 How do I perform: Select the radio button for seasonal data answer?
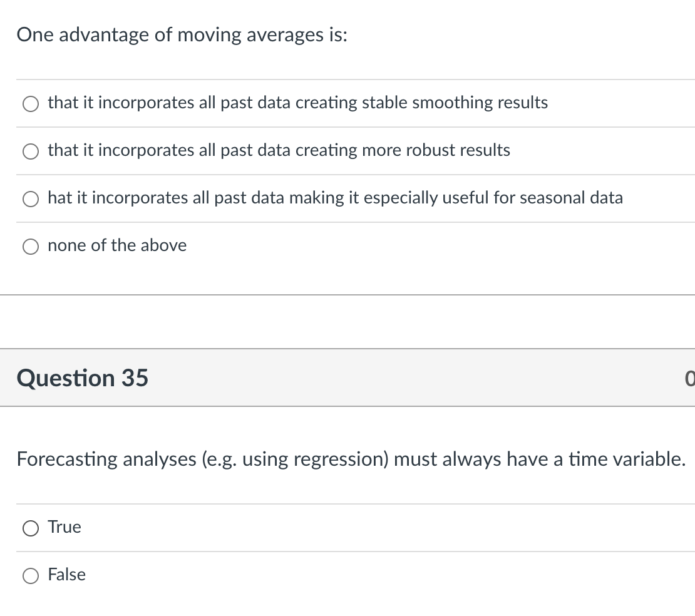pyautogui.click(x=30, y=198)
